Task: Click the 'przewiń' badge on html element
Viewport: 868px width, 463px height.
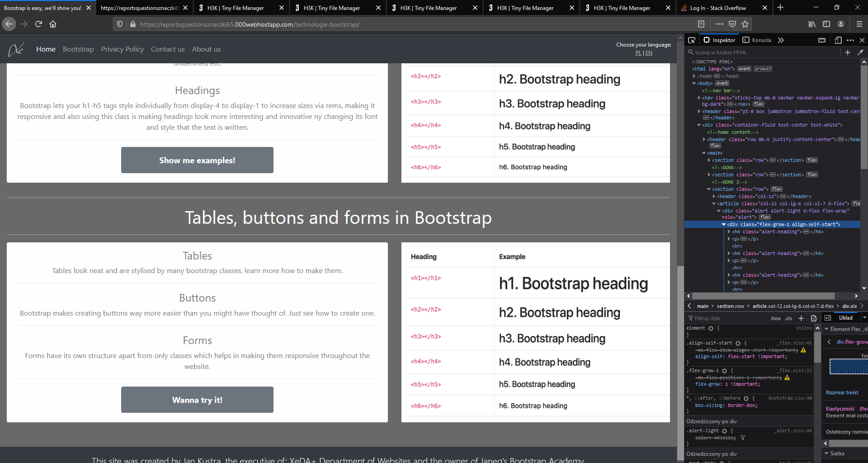Action: (763, 69)
